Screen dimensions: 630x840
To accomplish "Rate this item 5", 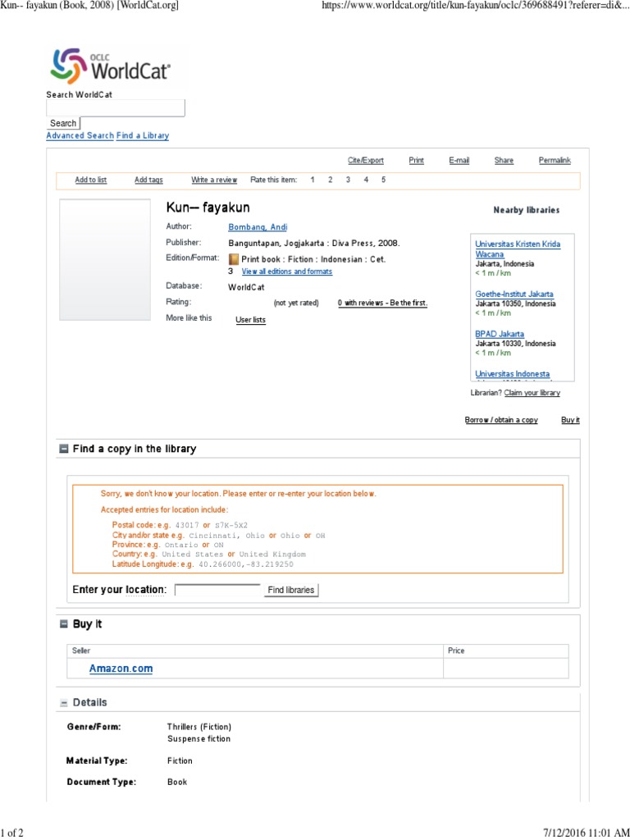I will (x=383, y=180).
